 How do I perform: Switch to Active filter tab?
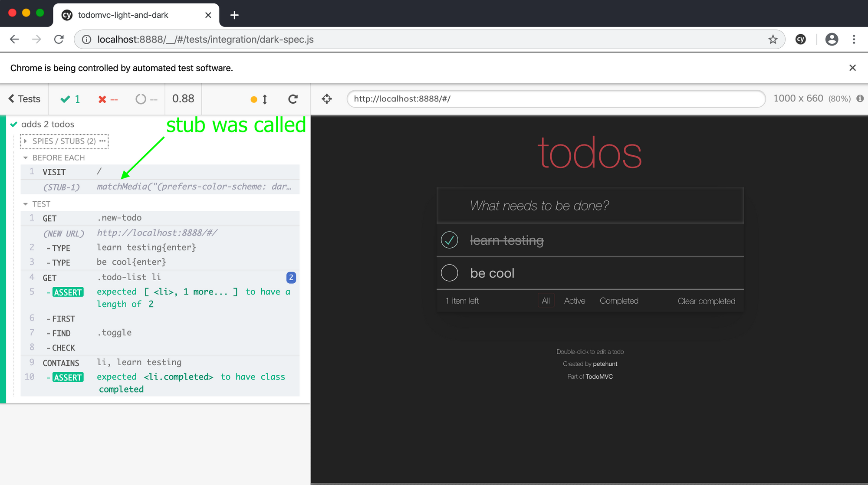coord(574,301)
